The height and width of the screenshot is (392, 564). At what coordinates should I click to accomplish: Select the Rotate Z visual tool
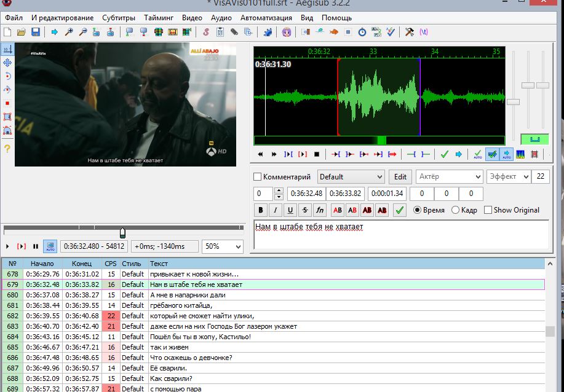[7, 76]
